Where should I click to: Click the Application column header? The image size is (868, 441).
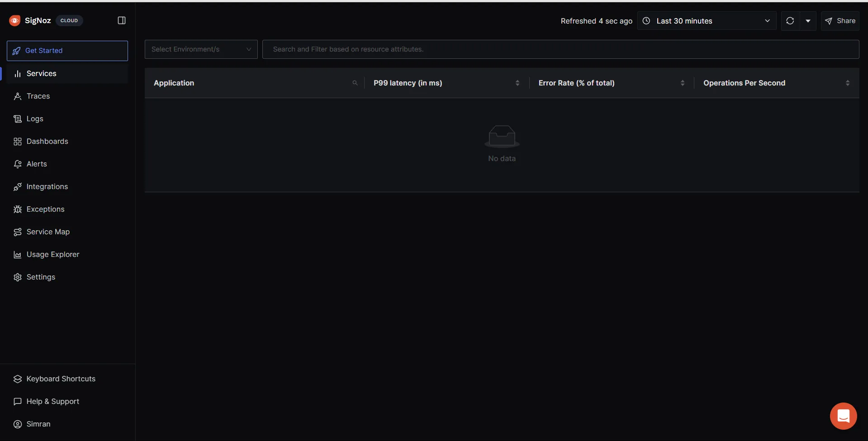(x=174, y=83)
